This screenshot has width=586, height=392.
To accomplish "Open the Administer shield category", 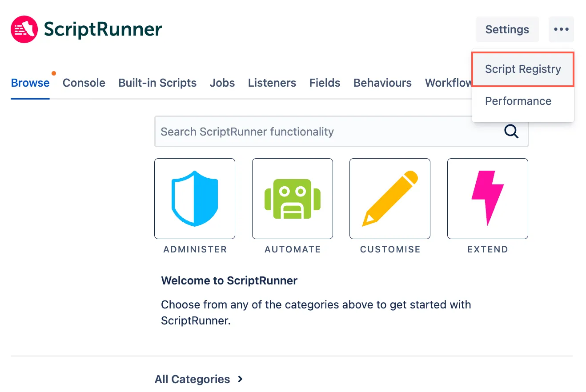I will 195,199.
